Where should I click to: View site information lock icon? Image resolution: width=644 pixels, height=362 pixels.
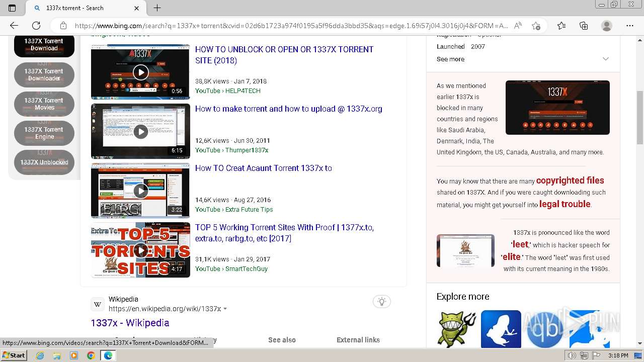pyautogui.click(x=63, y=26)
